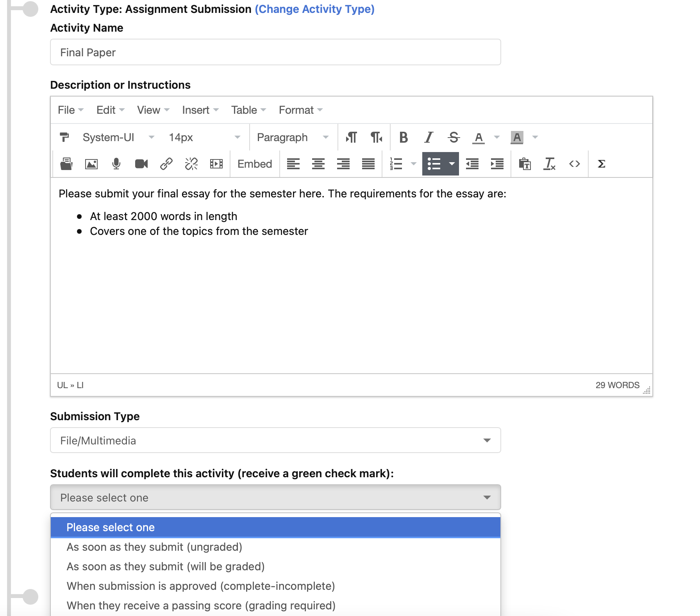Remove link with broken chain icon
The width and height of the screenshot is (700, 616).
[x=191, y=164]
